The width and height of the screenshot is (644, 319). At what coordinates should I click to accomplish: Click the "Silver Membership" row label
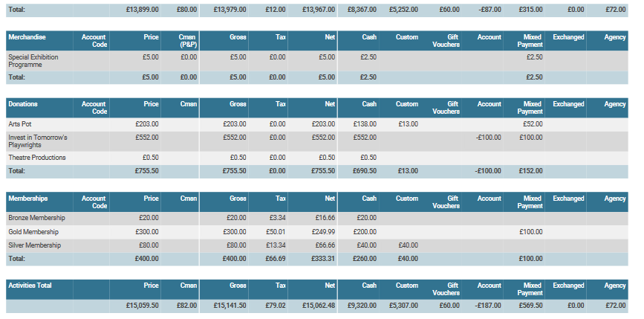pyautogui.click(x=34, y=245)
